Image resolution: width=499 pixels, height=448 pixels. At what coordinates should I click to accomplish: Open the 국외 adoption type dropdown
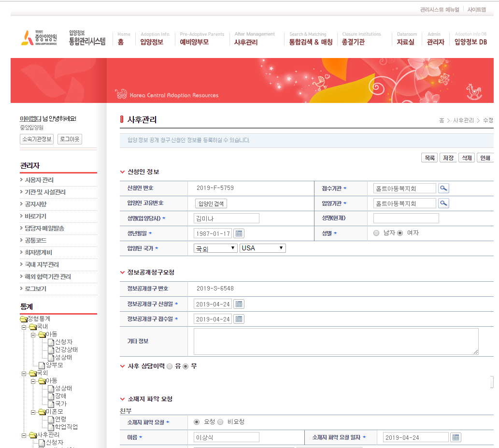(215, 248)
